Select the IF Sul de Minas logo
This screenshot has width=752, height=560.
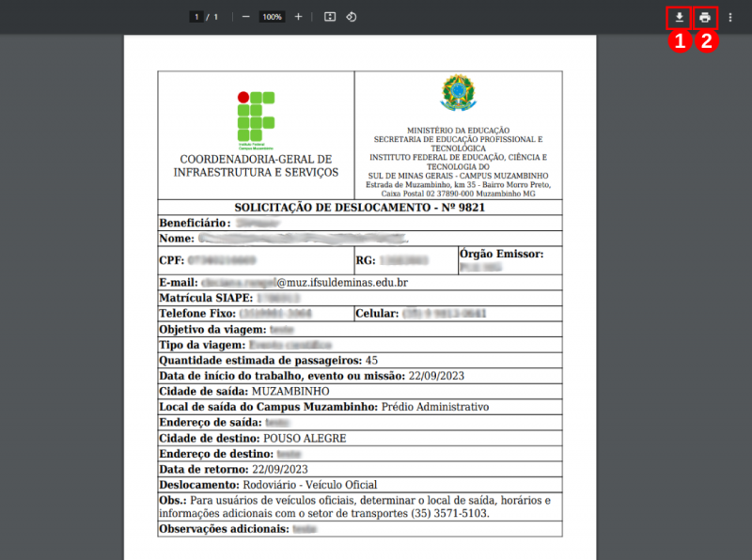coord(256,120)
